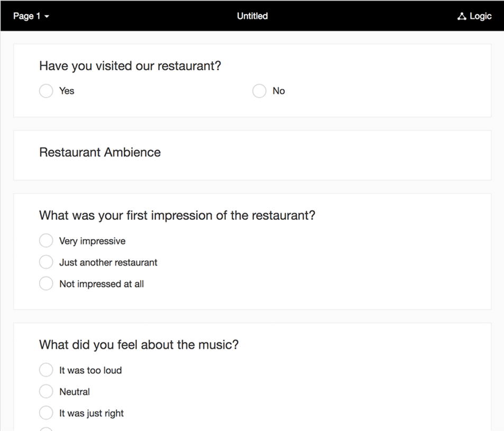Select Just another restaurant answer
The image size is (504, 431).
(x=46, y=262)
